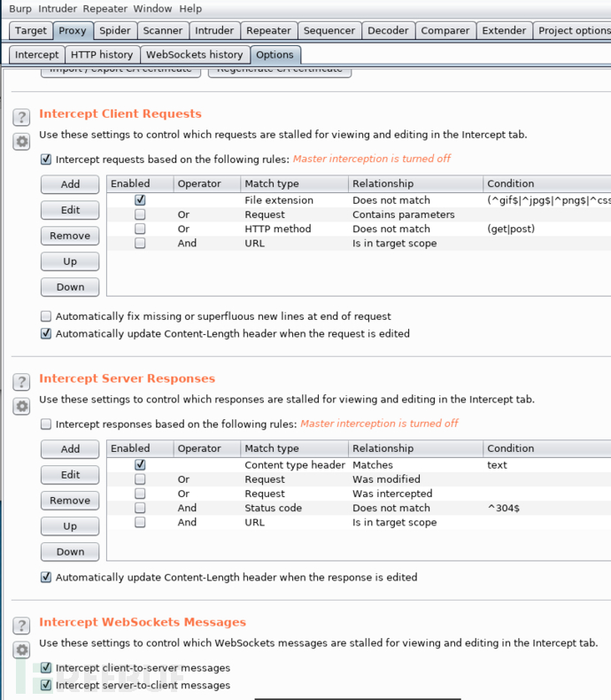Viewport: 611px width, 700px height.
Task: Switch to the Project options tab
Action: 573,30
